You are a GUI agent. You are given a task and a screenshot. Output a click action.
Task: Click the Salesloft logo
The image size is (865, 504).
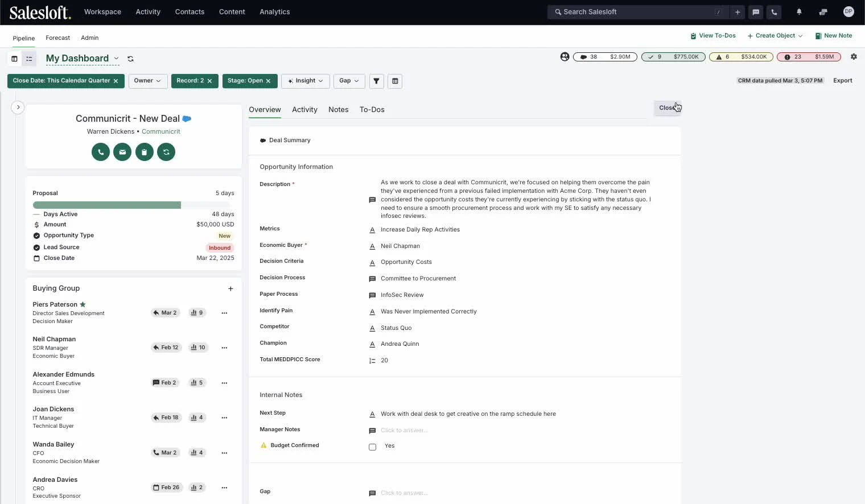[x=40, y=12]
